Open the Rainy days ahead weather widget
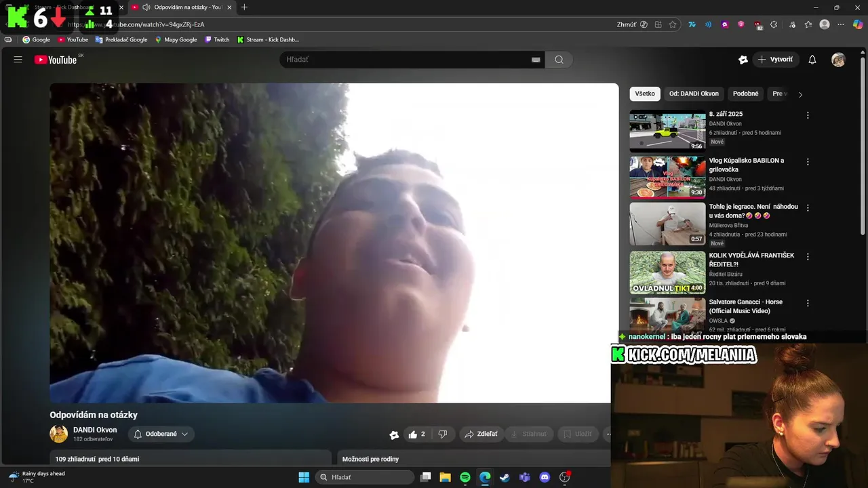The height and width of the screenshot is (488, 868). [x=37, y=477]
